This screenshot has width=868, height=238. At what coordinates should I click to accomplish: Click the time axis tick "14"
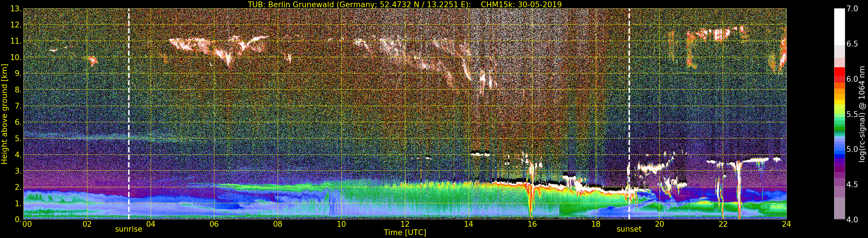(468, 224)
